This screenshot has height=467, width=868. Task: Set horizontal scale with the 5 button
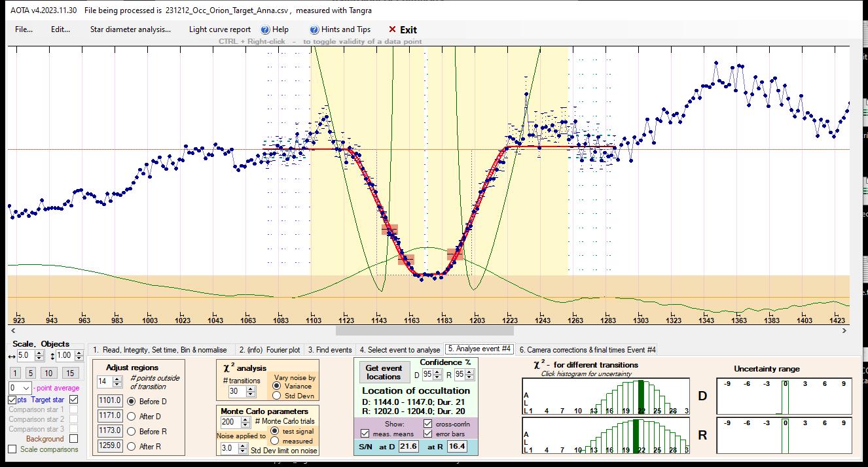click(x=30, y=373)
